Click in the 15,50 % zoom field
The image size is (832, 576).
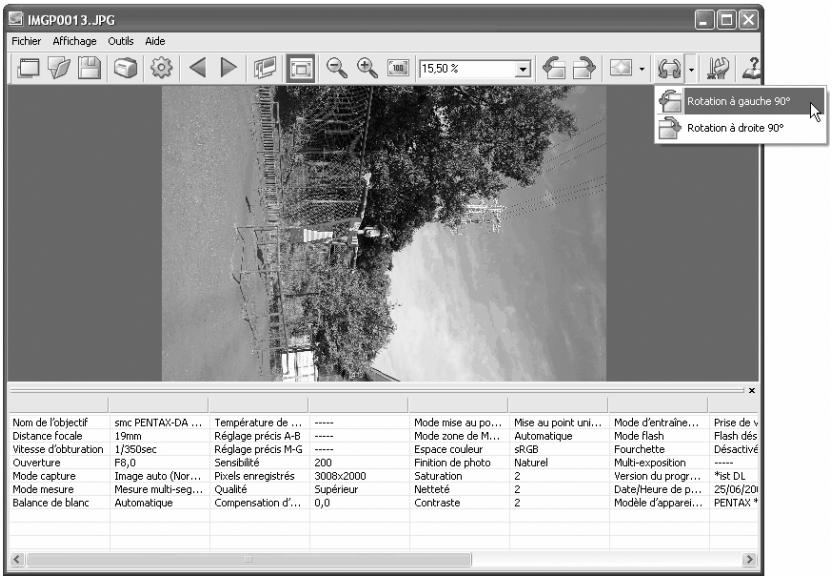tap(467, 69)
